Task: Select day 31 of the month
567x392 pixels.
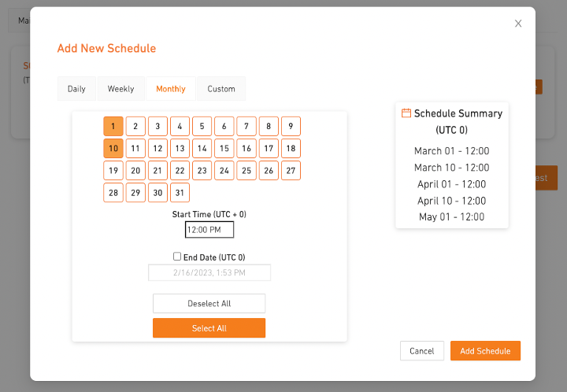Action: click(x=180, y=192)
